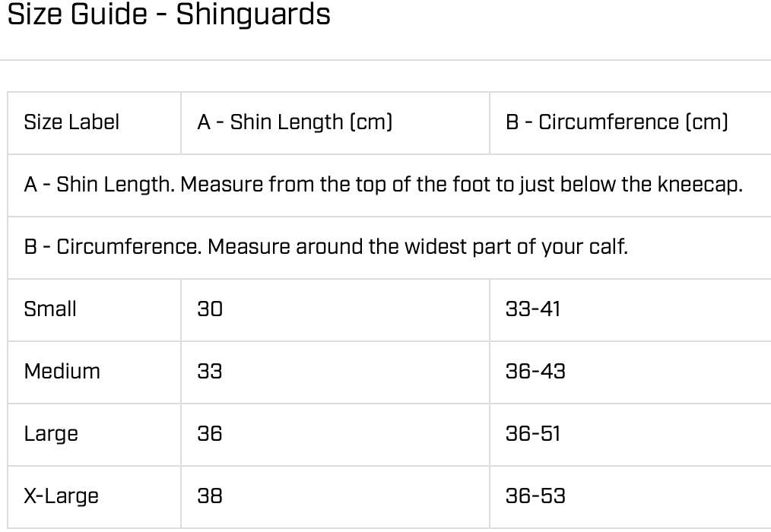Click Large's shin length value 36
Viewport: 771px width, 532px height.
(210, 434)
